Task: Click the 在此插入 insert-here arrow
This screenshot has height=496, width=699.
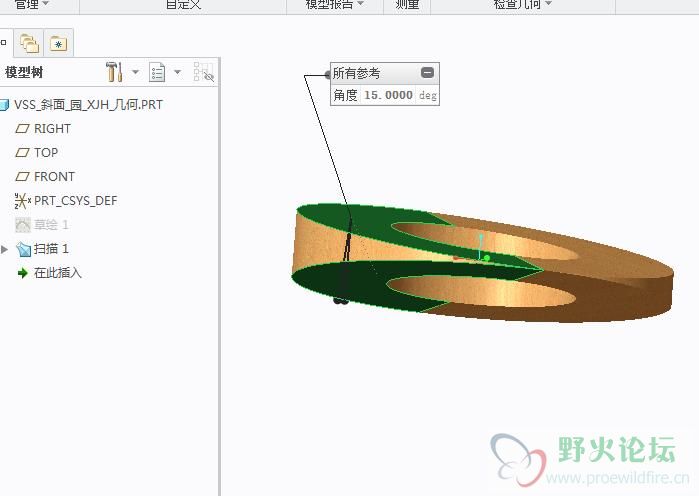Action: pos(22,273)
